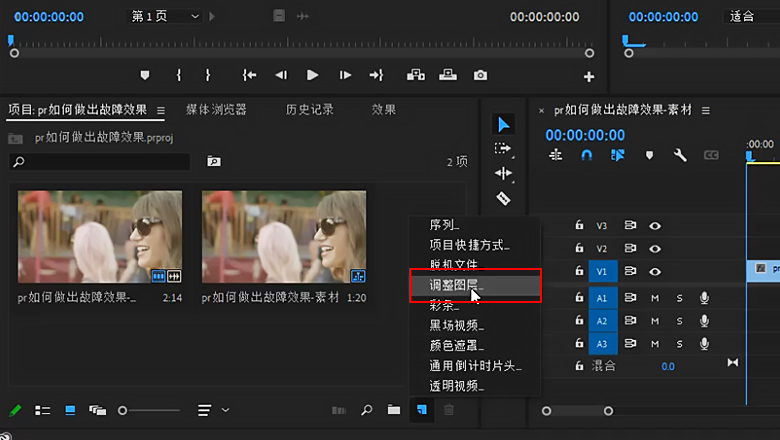Switch to the 历史记录 tab
The image size is (780, 440).
[309, 110]
